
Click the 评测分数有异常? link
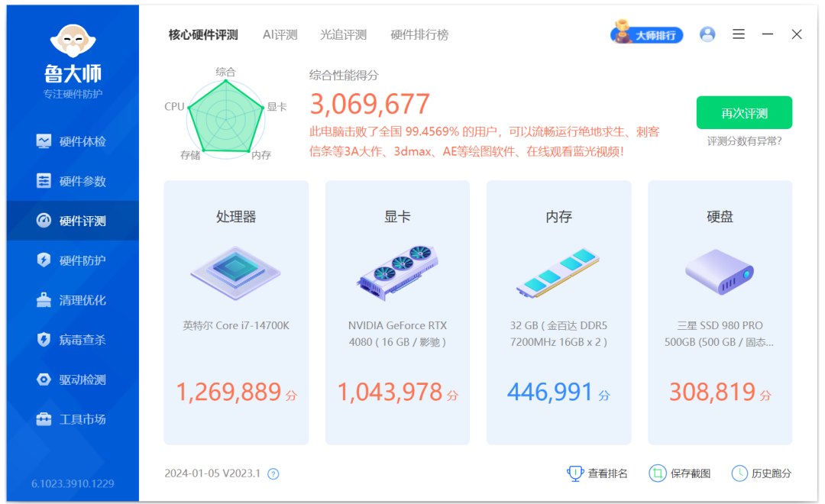click(744, 141)
